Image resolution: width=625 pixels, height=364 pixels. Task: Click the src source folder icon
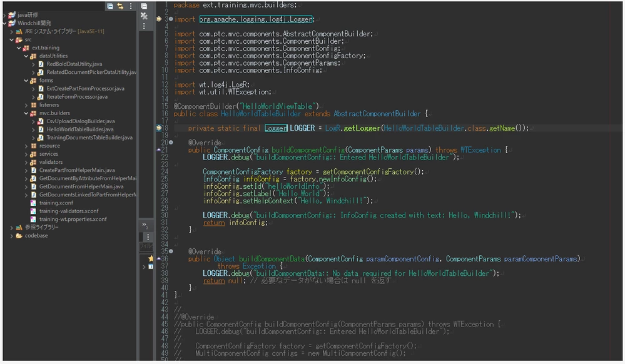[19, 39]
